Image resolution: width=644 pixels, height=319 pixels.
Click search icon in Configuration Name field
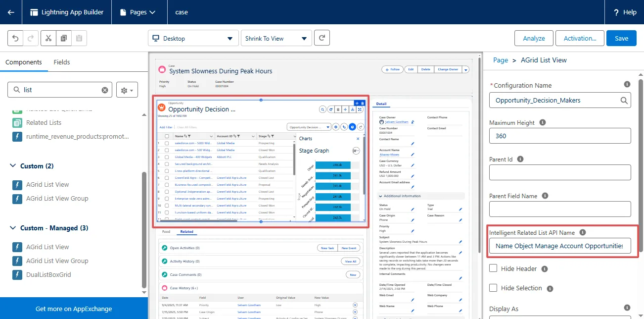pyautogui.click(x=624, y=100)
